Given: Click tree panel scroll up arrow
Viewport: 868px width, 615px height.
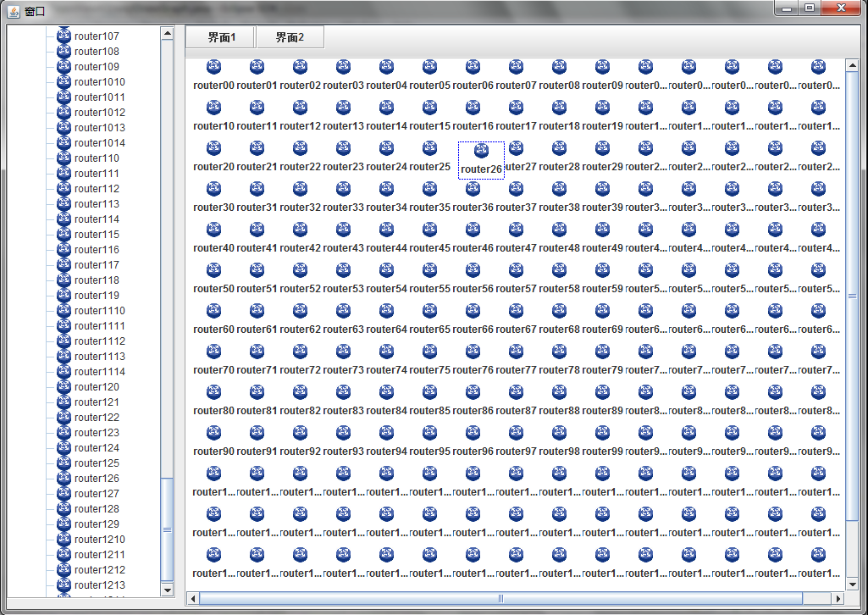Looking at the screenshot, I should pos(167,34).
